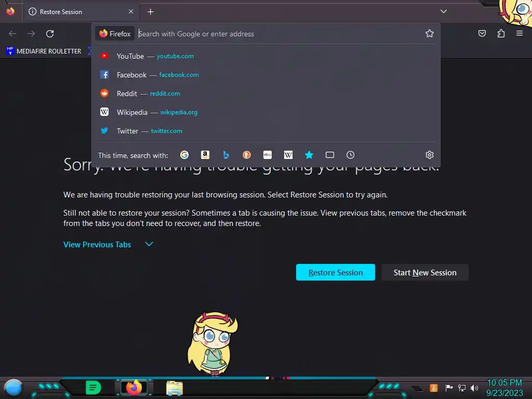Open the Start orb button
This screenshot has width=532, height=399.
[13, 388]
